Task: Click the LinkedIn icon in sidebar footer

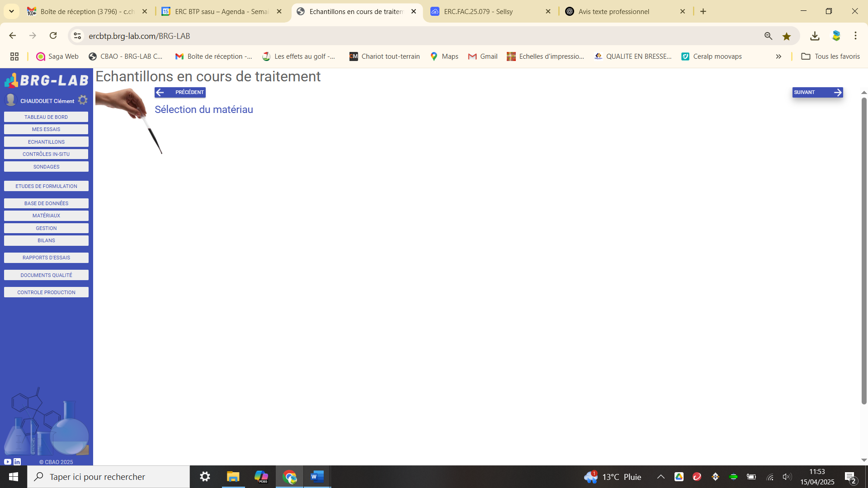Action: pyautogui.click(x=17, y=462)
